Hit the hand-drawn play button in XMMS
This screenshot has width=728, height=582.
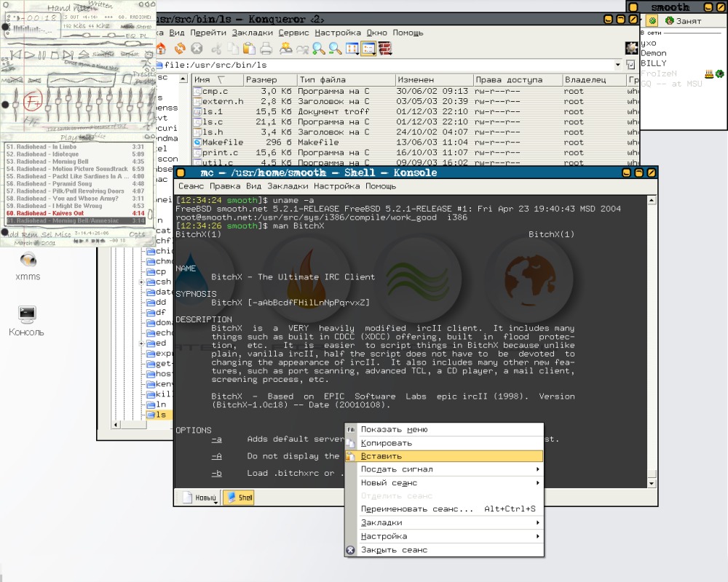(x=30, y=55)
